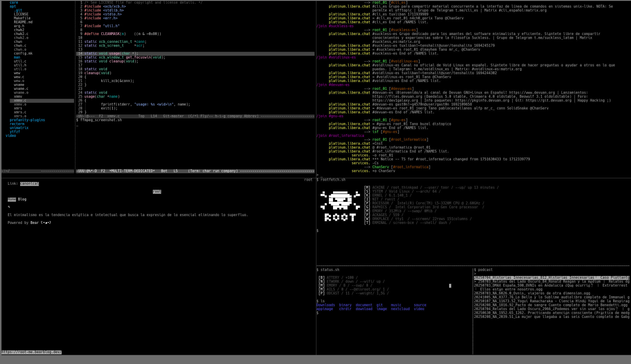631x364 pixels.
Task: Click the fprintf usage message code line
Action: click(x=145, y=104)
